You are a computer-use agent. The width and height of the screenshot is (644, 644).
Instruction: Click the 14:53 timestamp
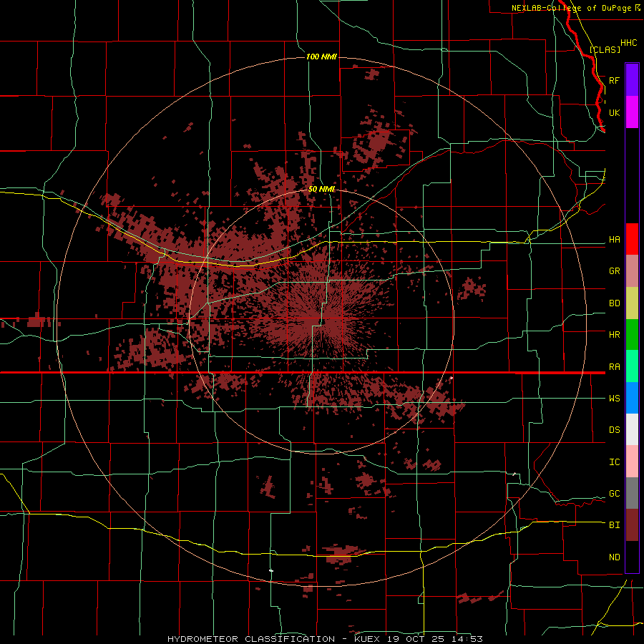pos(469,639)
